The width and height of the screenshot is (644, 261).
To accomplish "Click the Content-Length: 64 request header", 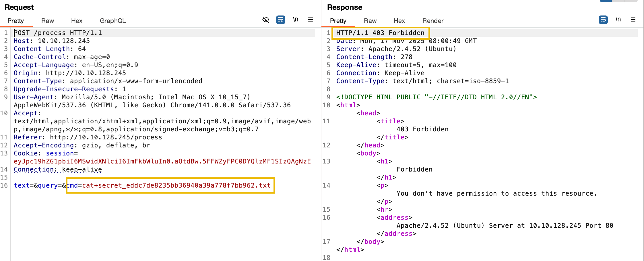I will tap(50, 49).
